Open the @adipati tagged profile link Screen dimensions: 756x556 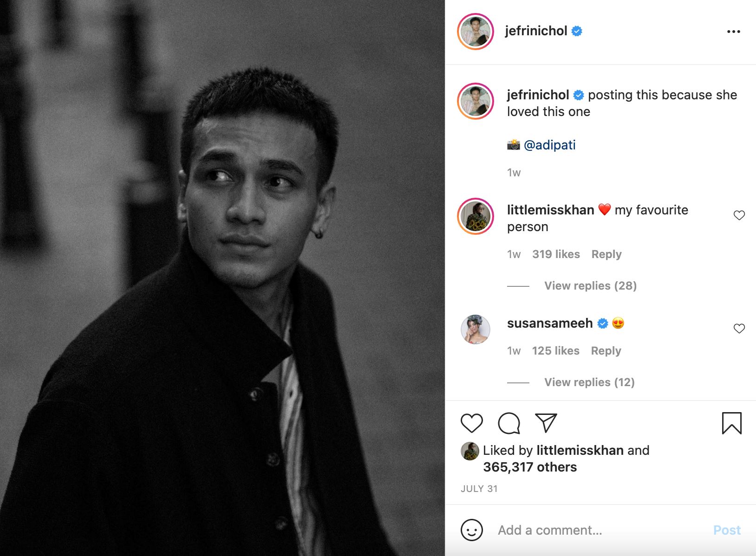pos(551,144)
